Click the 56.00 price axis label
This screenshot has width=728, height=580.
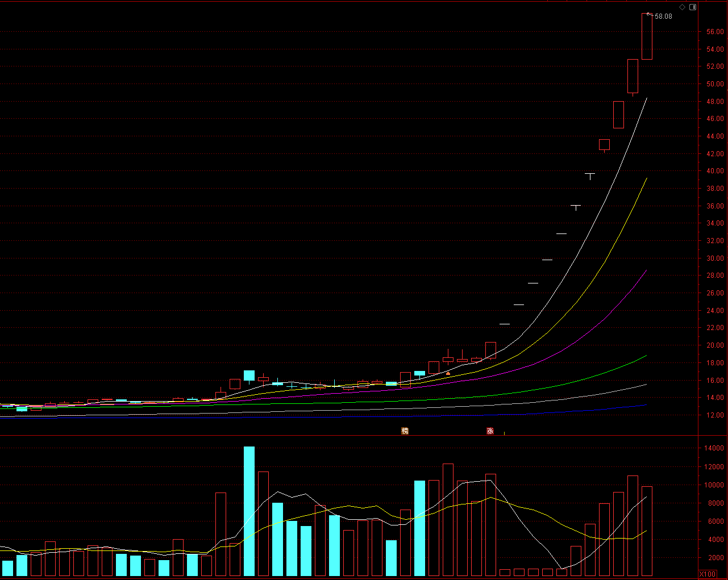pos(715,32)
